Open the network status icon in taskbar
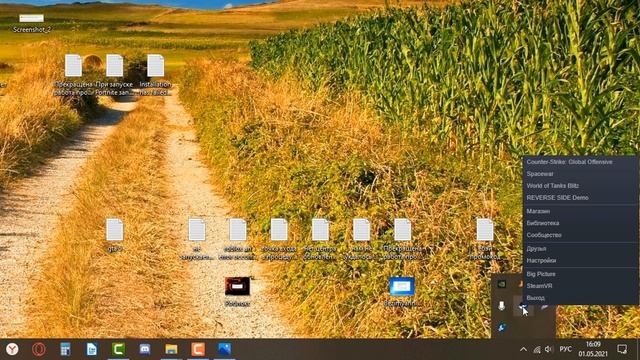640x360 pixels. 537,349
